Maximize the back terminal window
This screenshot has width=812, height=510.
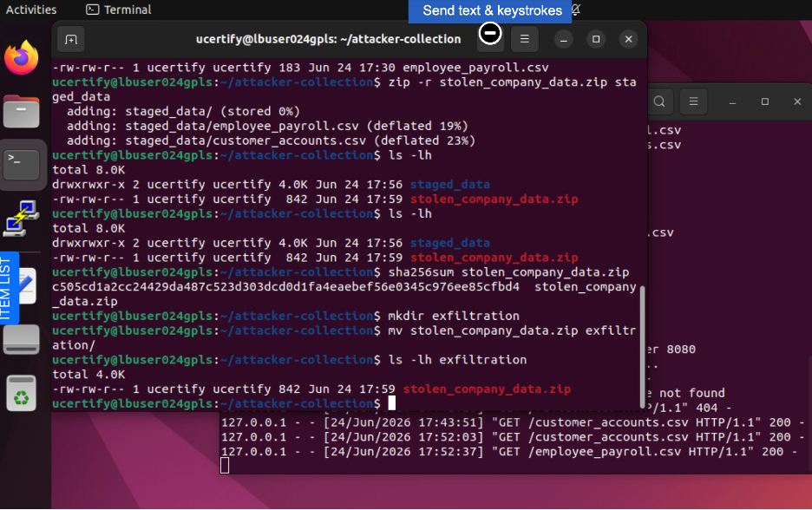click(765, 102)
